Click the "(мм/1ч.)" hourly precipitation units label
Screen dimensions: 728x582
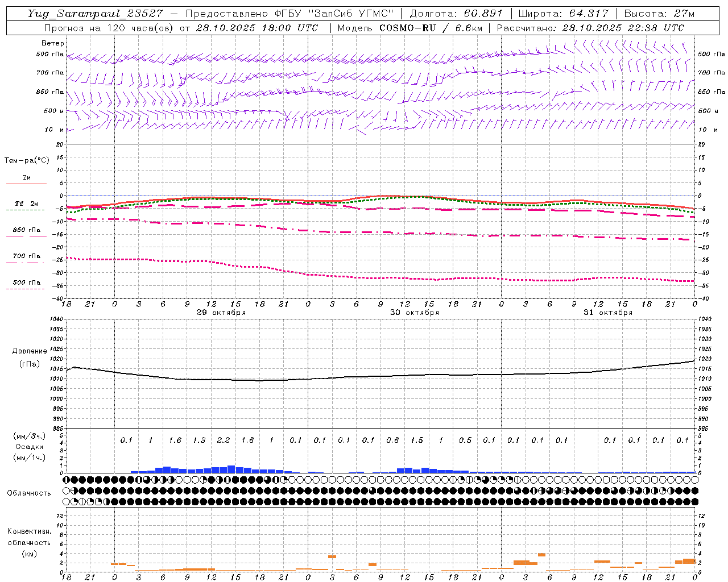coord(30,458)
